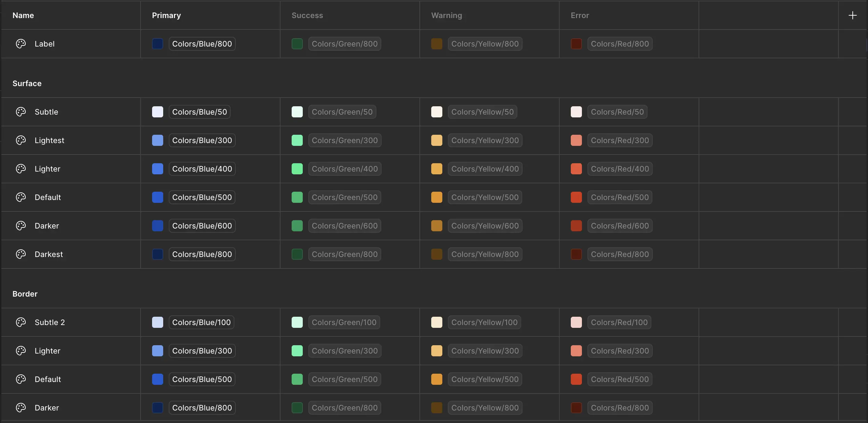
Task: Click palette icon beside Subtle 2 row
Action: pos(21,322)
